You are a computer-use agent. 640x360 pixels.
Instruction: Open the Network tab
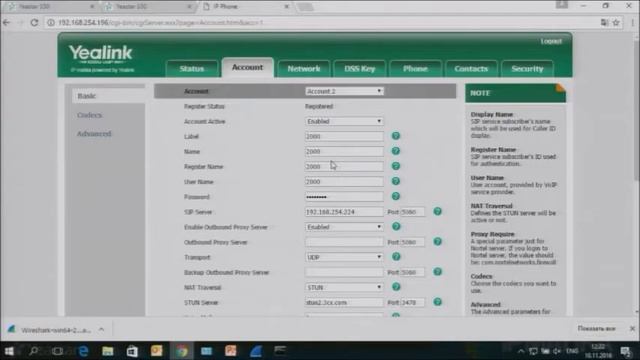[x=304, y=69]
